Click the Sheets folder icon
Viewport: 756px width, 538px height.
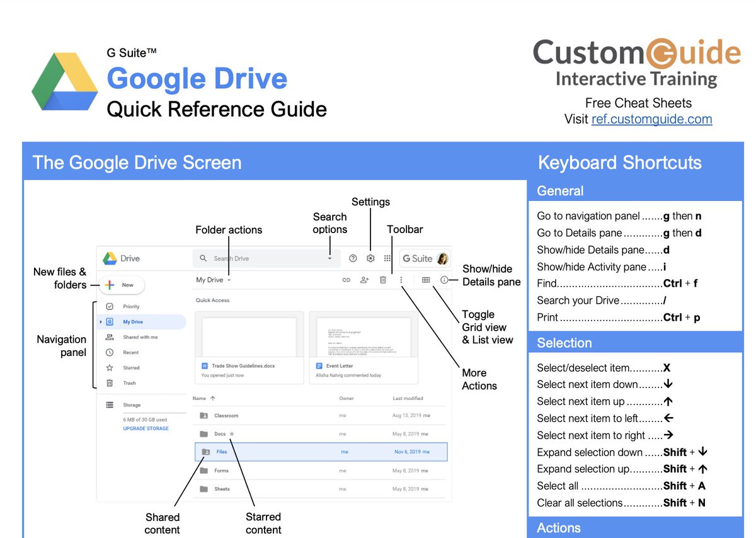203,489
